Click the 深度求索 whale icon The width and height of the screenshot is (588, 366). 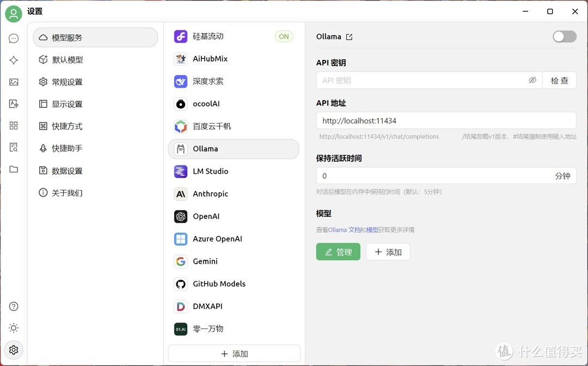(x=181, y=81)
